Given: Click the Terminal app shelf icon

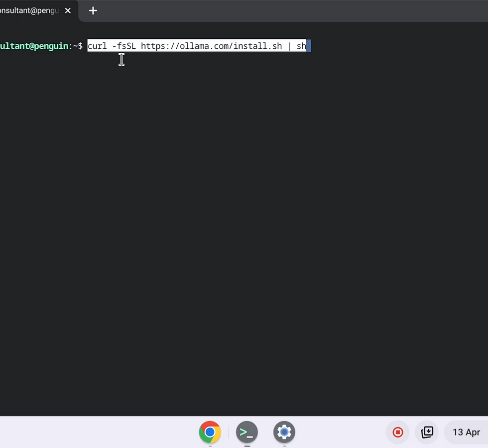Looking at the screenshot, I should pos(247,432).
